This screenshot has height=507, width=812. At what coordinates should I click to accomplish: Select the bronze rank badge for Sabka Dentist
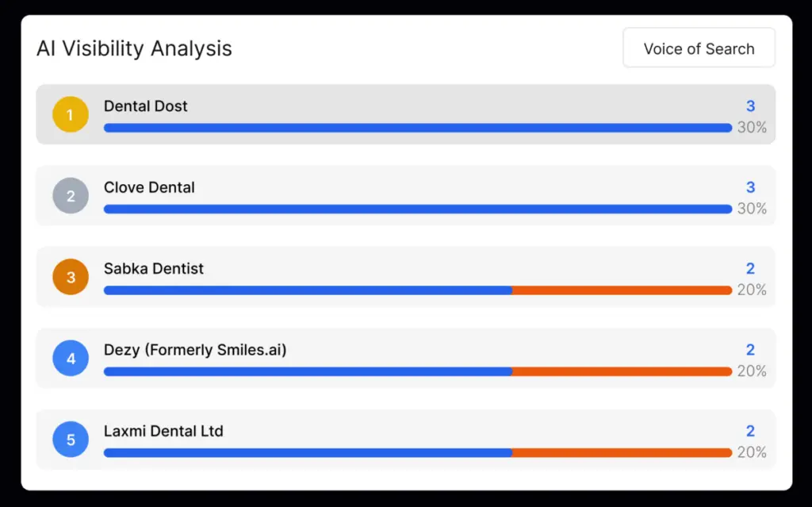71,277
